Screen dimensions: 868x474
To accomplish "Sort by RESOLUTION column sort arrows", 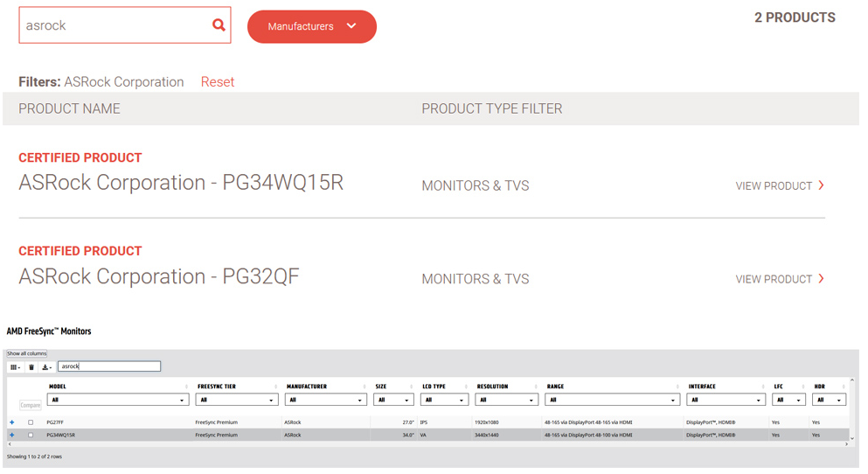I will coord(536,387).
